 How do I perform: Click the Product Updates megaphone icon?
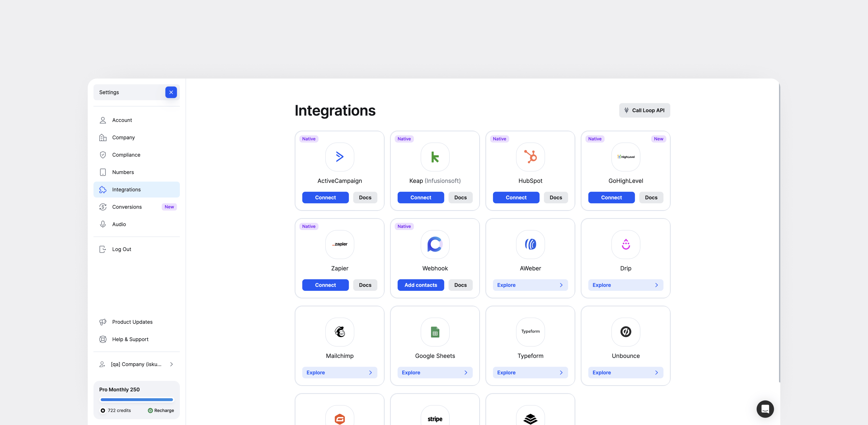tap(103, 322)
